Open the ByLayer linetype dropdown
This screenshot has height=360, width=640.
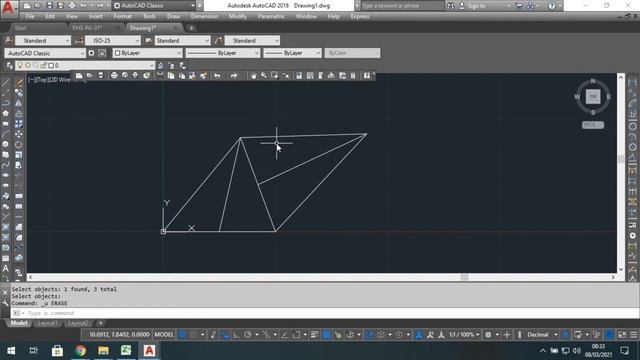coord(222,53)
